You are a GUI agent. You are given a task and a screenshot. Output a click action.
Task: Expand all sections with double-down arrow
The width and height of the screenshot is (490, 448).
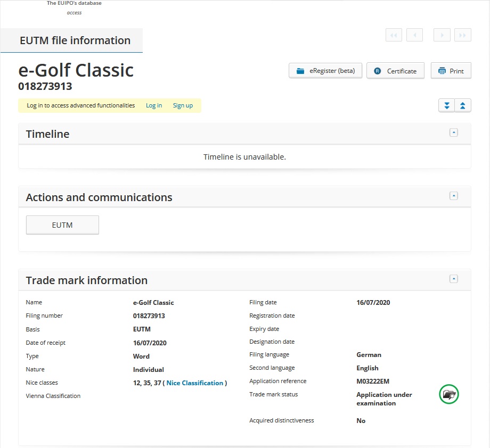tap(446, 105)
